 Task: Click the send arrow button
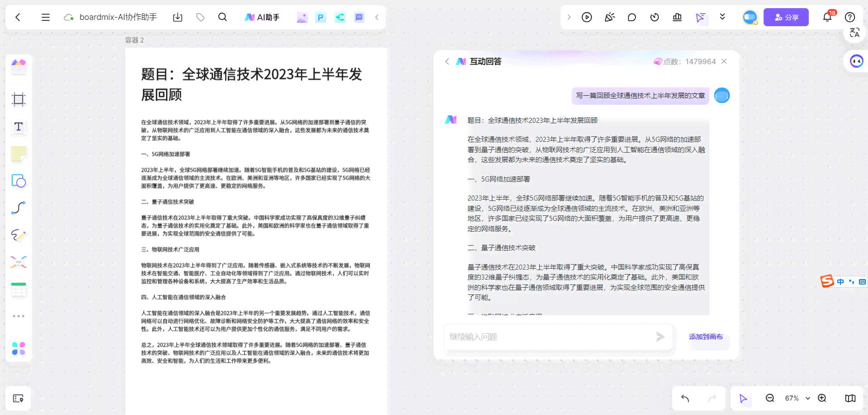click(660, 337)
